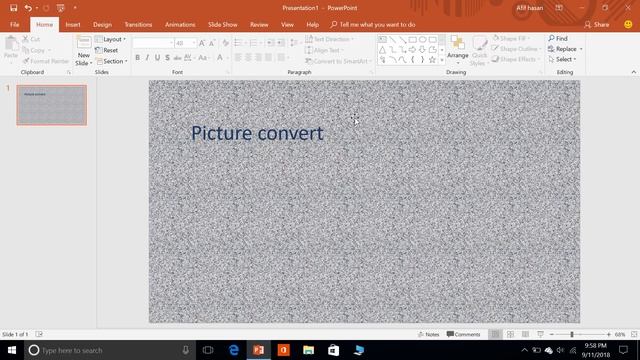Launch Microsoft Edge from the taskbar
Screen dimensions: 640x360
tap(234, 350)
